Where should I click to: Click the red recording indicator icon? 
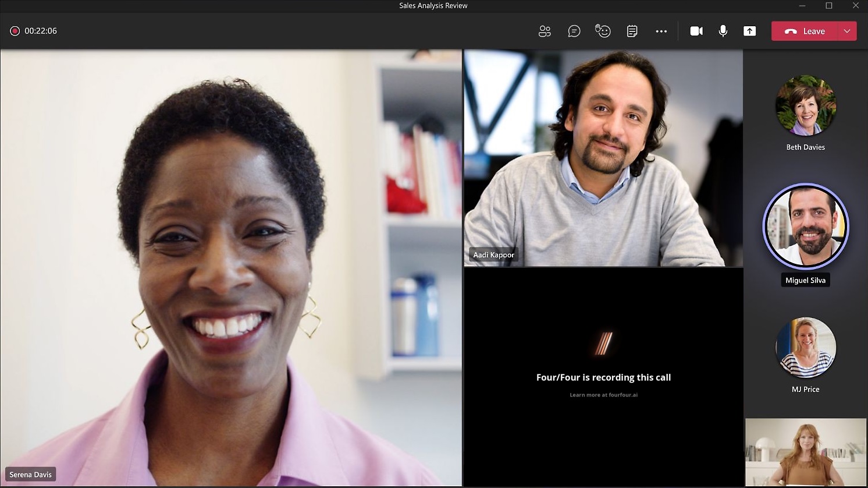click(15, 31)
